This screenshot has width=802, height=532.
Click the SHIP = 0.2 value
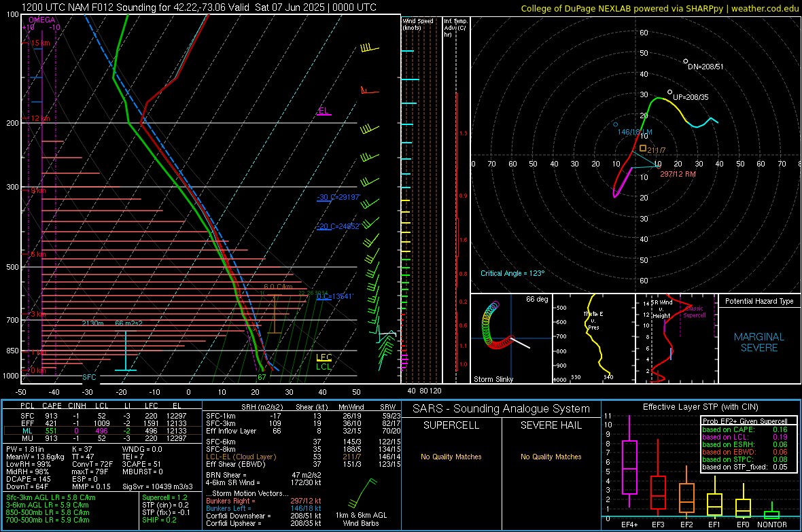pos(159,520)
